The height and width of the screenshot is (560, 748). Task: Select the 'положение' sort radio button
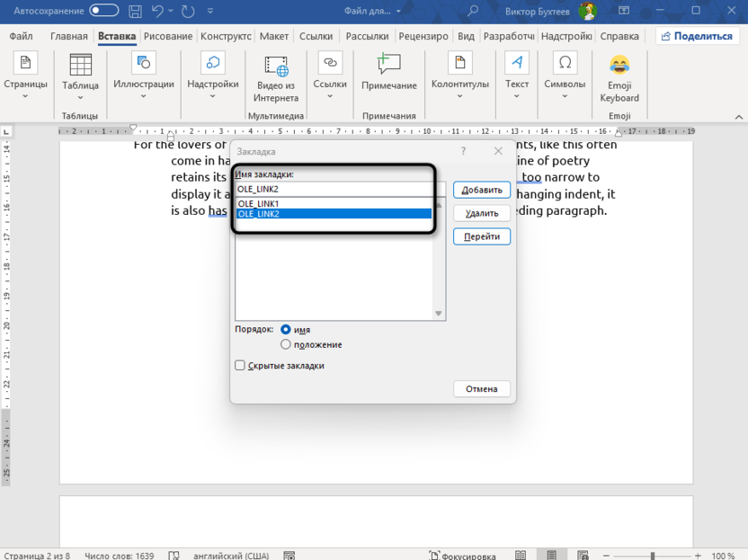click(x=286, y=344)
